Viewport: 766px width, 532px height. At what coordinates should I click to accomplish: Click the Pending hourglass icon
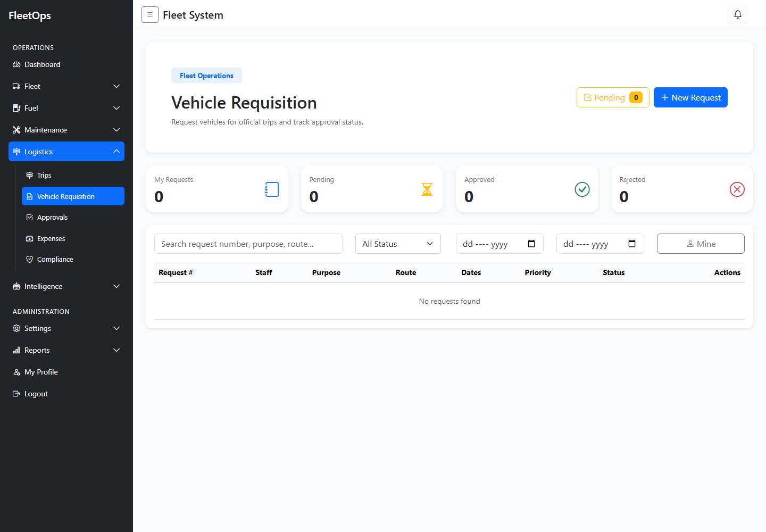click(x=427, y=189)
